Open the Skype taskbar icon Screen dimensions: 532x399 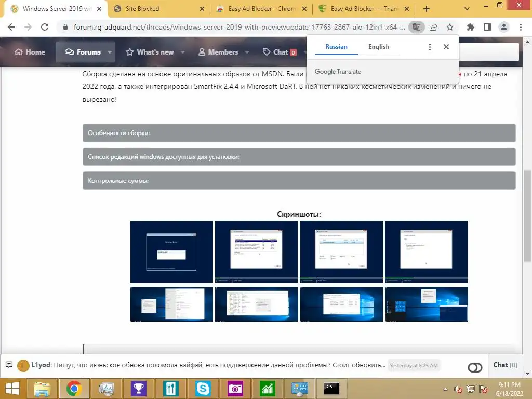coord(203,389)
